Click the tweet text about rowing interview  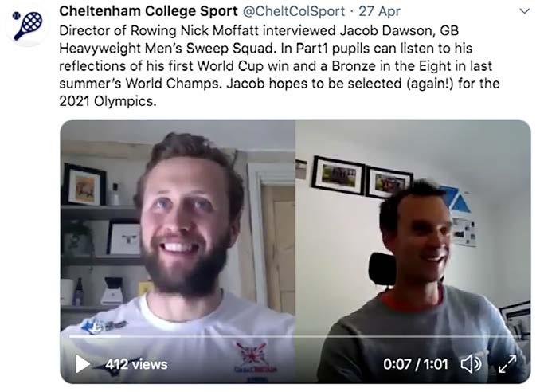coord(280,66)
